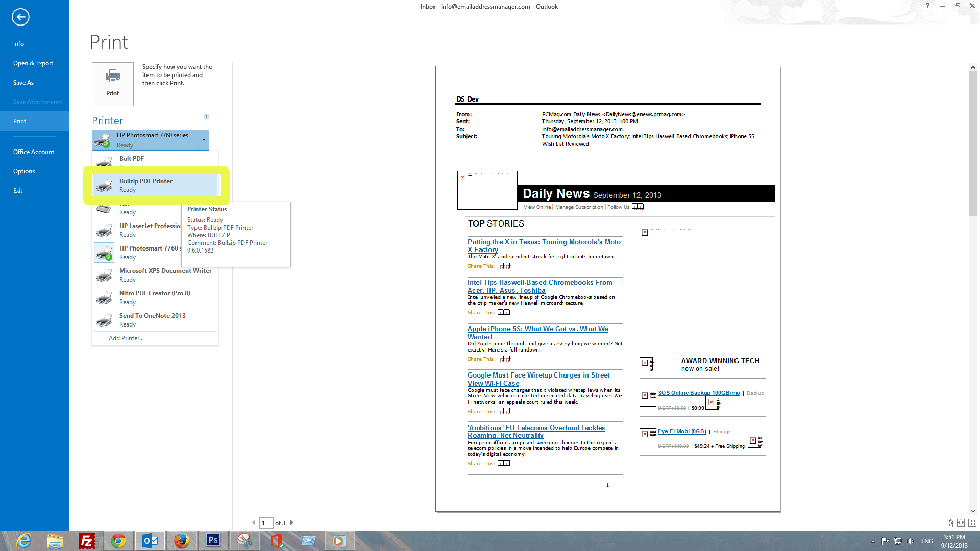Click Save As in left sidebar
The width and height of the screenshot is (980, 551).
23,82
